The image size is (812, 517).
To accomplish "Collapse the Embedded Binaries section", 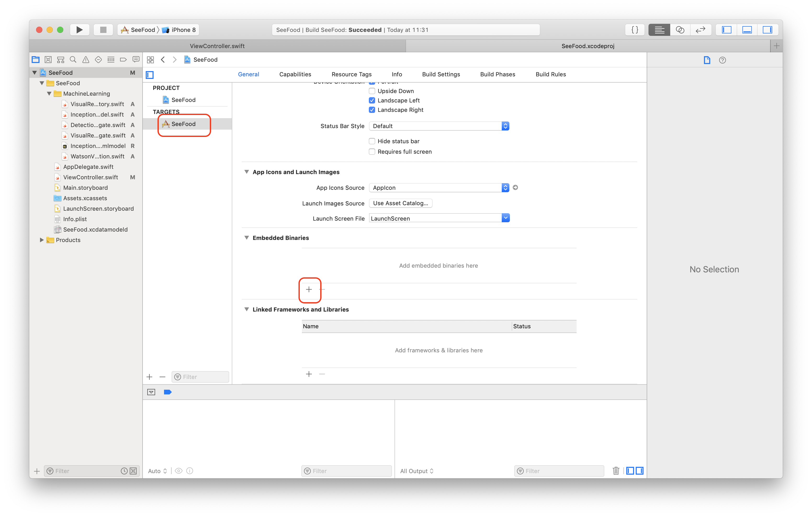I will click(x=246, y=238).
